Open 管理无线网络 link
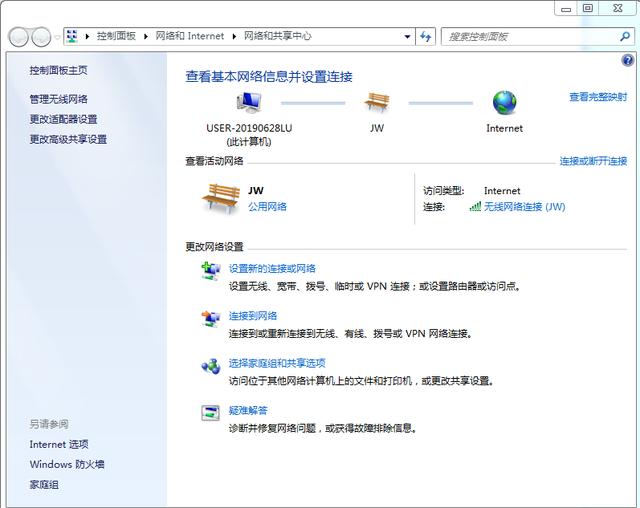The height and width of the screenshot is (508, 640). 58,99
